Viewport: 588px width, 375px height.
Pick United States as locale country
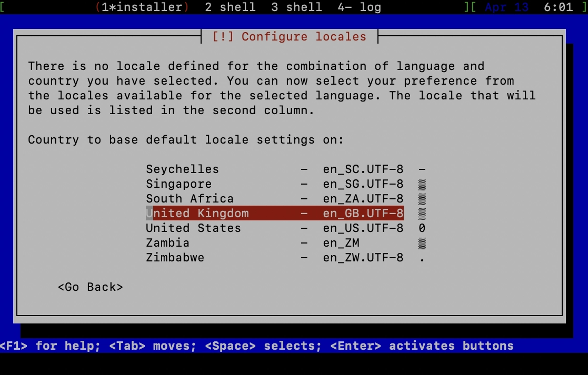(x=193, y=228)
